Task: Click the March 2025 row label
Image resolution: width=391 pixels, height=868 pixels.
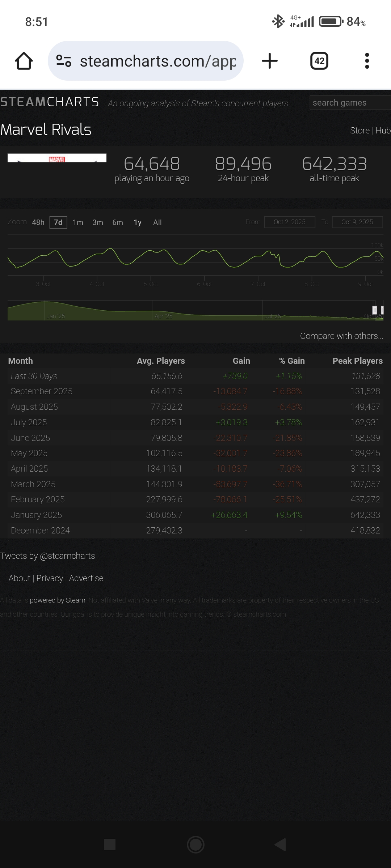Action: coord(33,484)
